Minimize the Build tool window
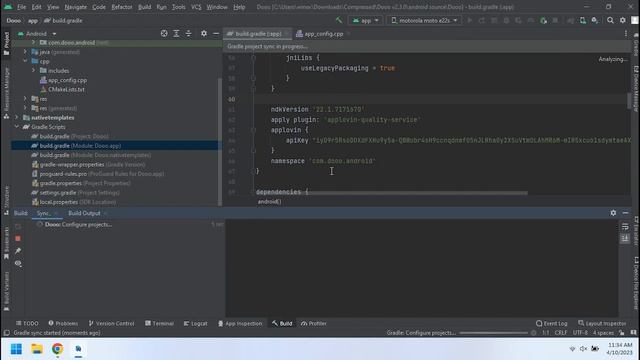640x360 pixels. [625, 213]
